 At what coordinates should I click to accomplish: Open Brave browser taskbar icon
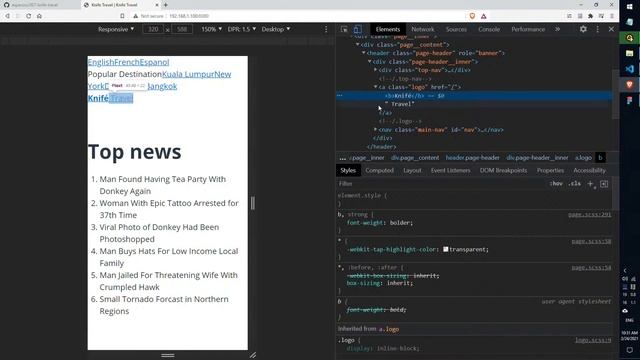coord(629,84)
